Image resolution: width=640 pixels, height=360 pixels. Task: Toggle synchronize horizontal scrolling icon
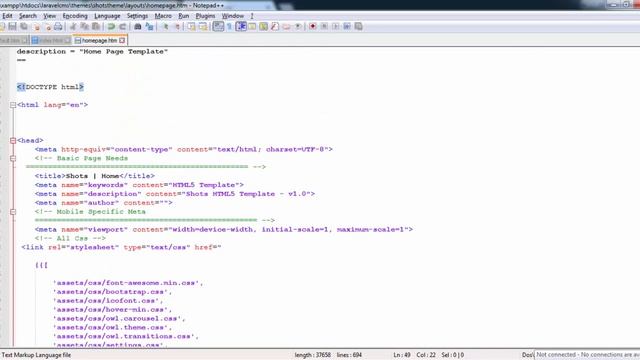(203, 27)
